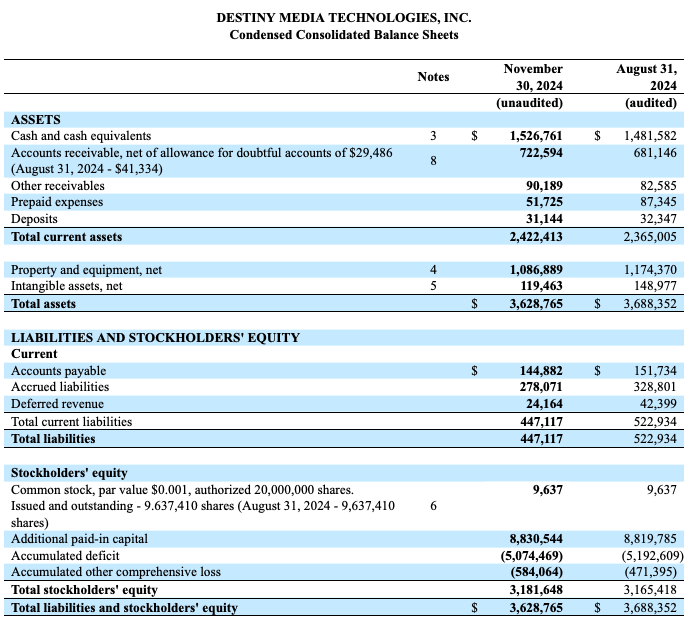Select the Total current assets row label
Viewport: 690px width, 624px height.
click(66, 237)
